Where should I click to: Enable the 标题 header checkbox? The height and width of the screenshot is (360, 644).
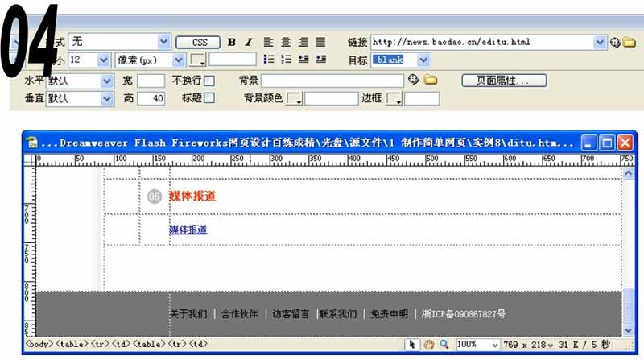point(209,97)
